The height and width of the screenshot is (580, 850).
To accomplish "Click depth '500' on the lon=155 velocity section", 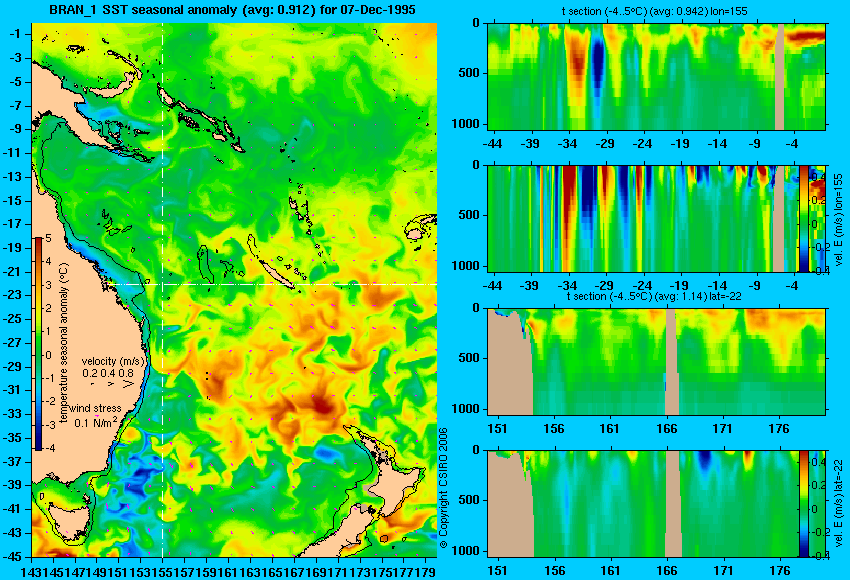I will click(x=469, y=215).
